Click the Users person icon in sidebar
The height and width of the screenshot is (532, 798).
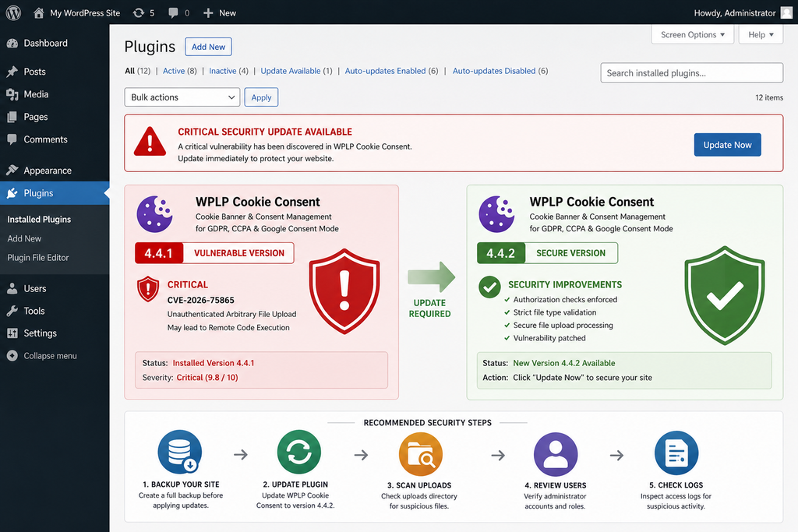point(12,288)
